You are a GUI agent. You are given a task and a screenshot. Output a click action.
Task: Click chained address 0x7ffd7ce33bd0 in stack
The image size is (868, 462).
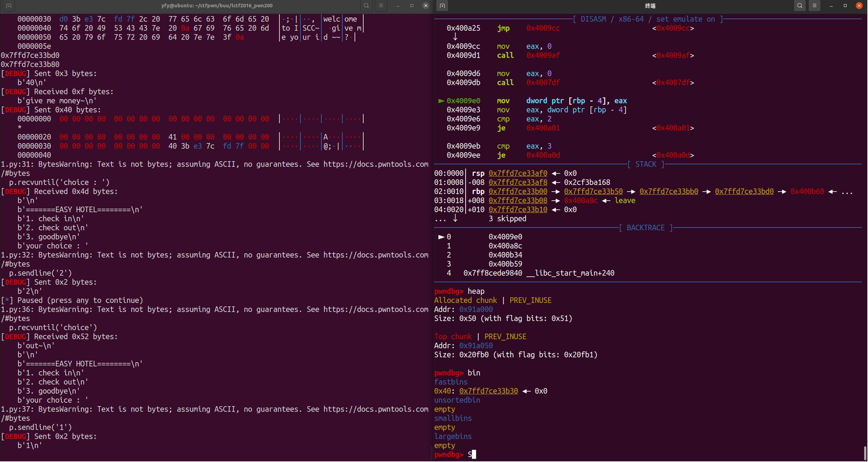[x=744, y=192]
